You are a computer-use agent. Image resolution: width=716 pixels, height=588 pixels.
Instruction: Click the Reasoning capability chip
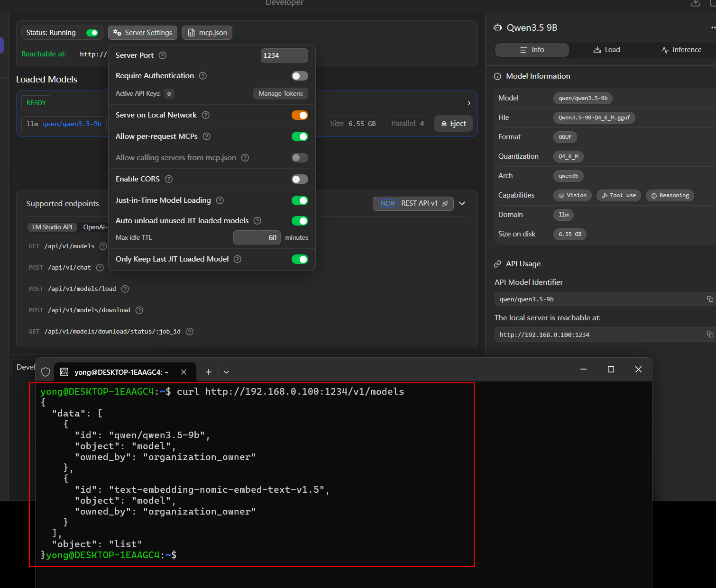click(670, 195)
